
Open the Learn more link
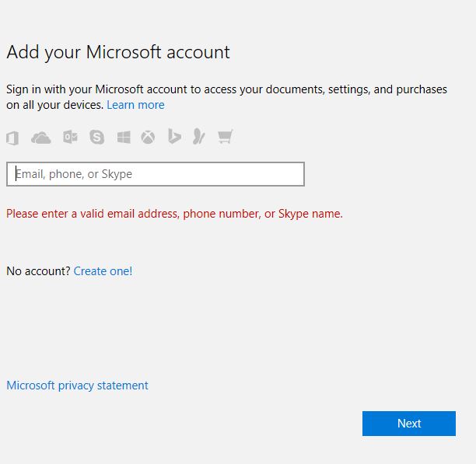tap(135, 105)
